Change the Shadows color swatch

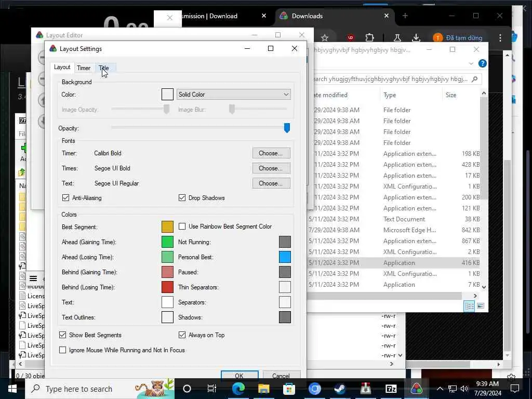click(285, 317)
